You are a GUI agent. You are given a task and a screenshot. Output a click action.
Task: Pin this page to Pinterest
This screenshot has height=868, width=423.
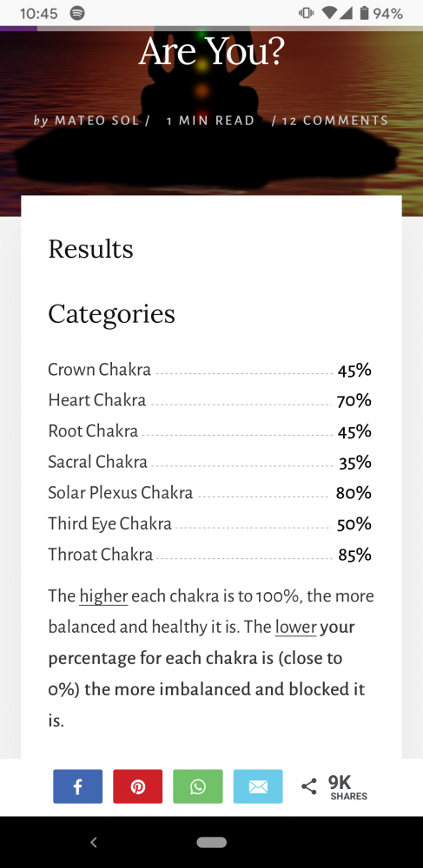(138, 786)
